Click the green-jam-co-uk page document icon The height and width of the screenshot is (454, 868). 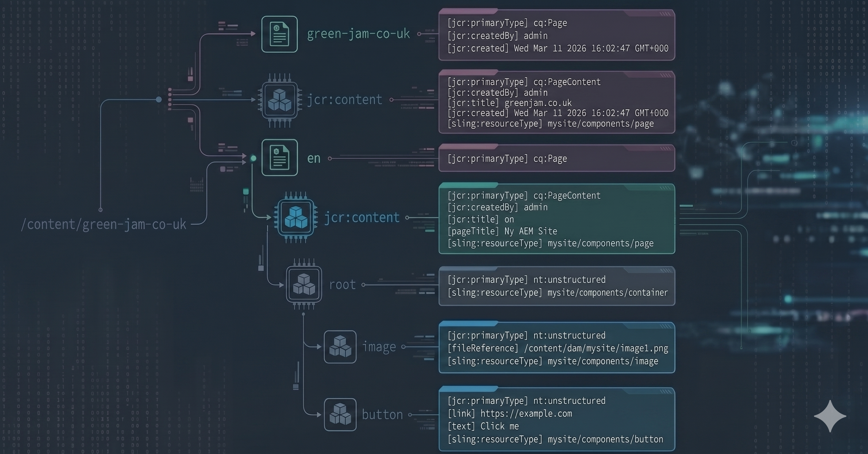[x=279, y=34]
